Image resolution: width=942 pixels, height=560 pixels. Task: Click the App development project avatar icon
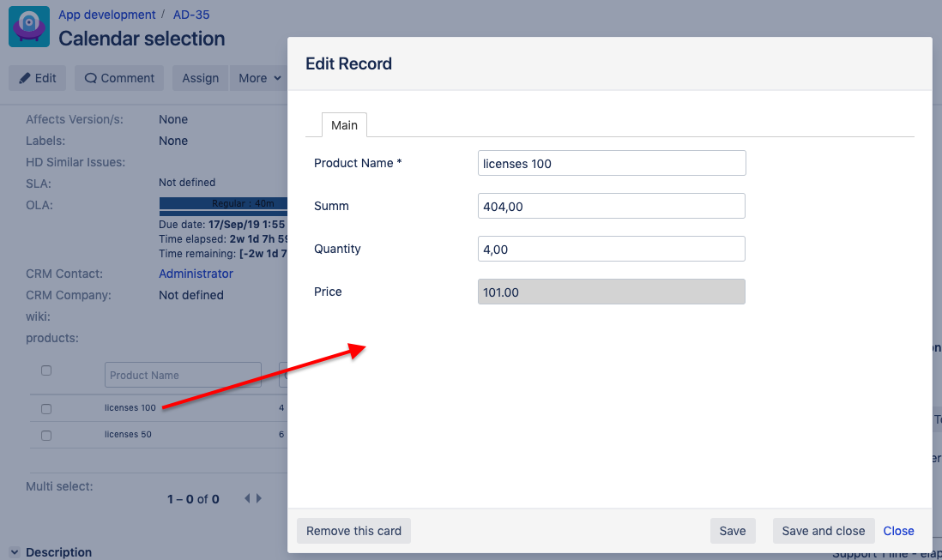tap(28, 27)
